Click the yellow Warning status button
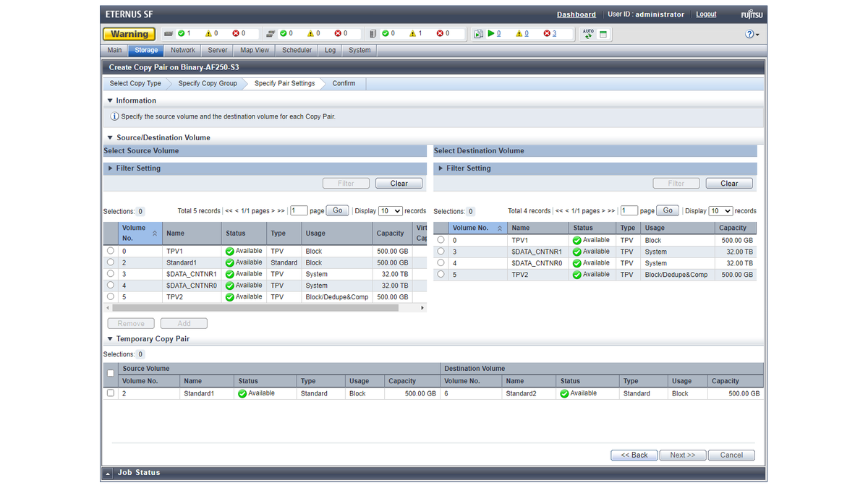 (x=129, y=34)
